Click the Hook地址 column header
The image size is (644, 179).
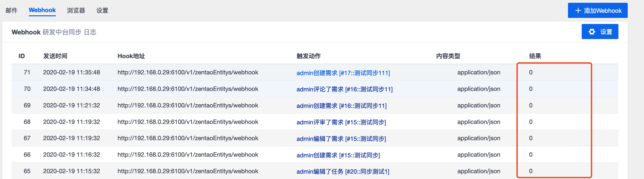tap(131, 56)
